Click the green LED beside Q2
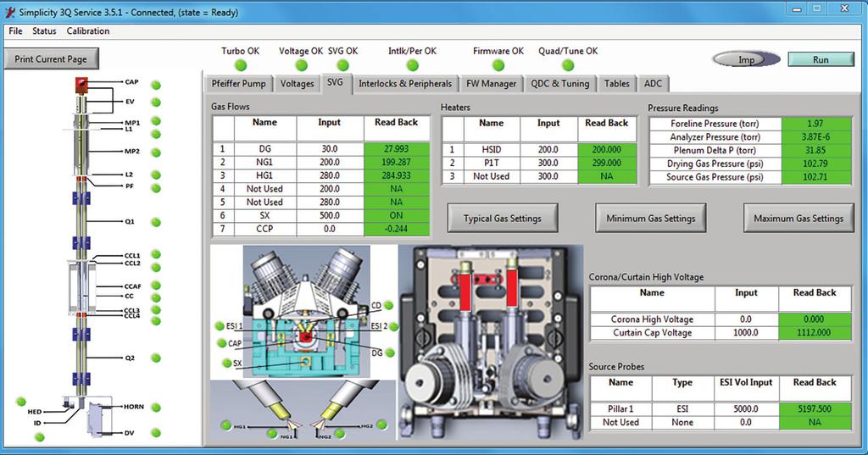The image size is (868, 455). click(156, 358)
